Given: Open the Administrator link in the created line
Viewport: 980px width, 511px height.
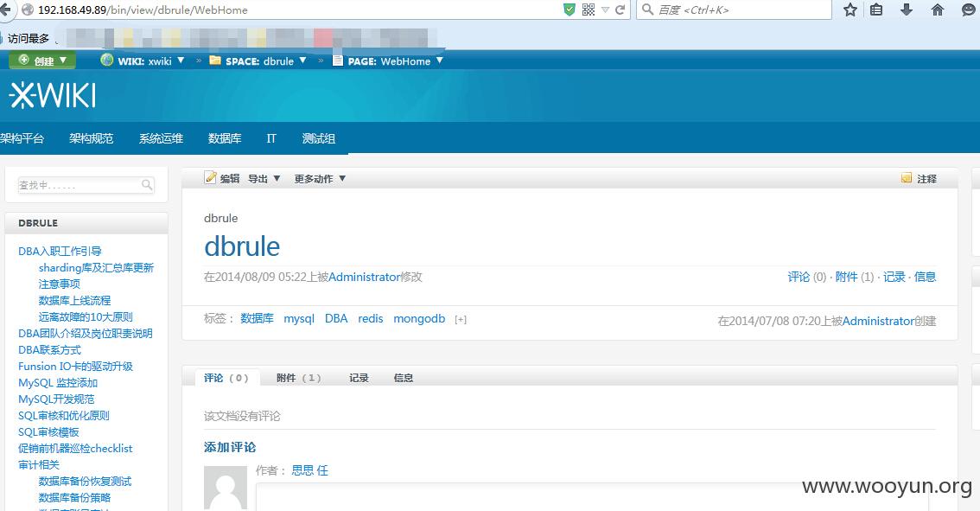Looking at the screenshot, I should tap(878, 321).
